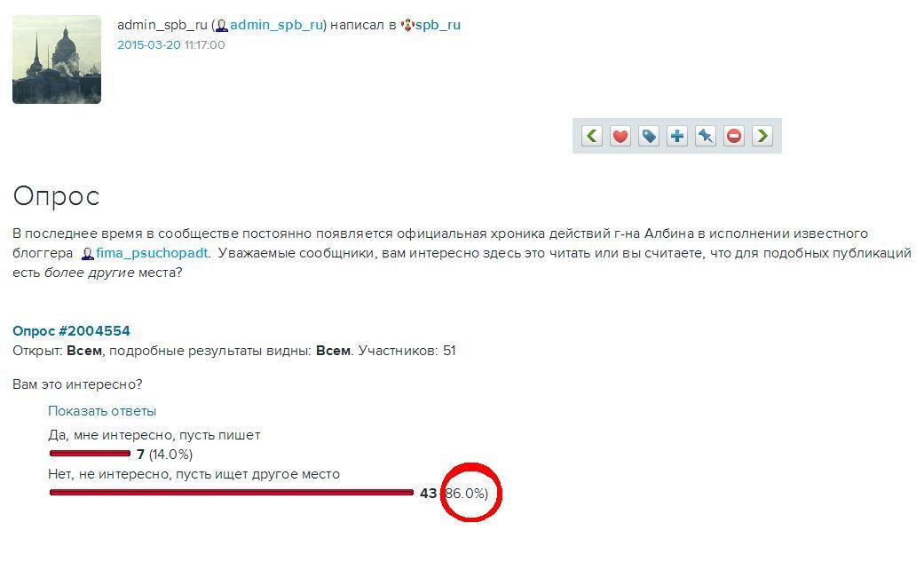924x562 pixels.
Task: Click community icon beside spb_ru
Action: (x=407, y=26)
